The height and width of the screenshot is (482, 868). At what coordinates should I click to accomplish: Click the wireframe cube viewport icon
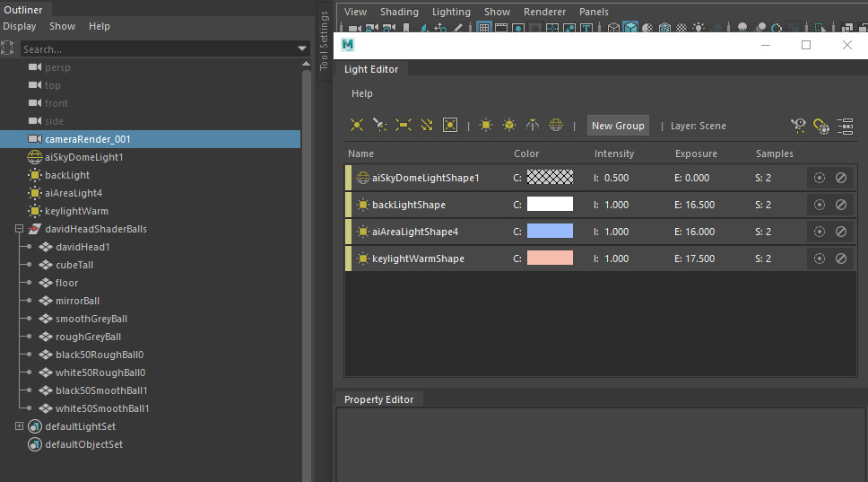[x=613, y=28]
